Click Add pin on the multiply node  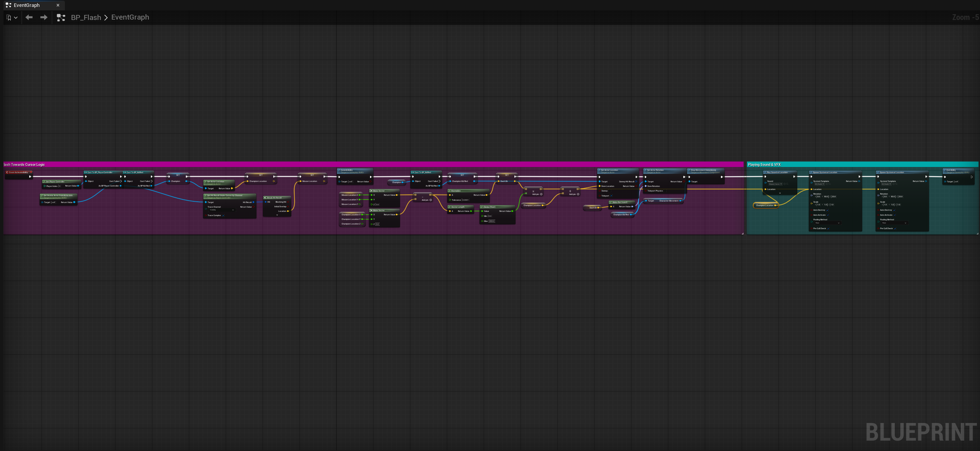point(537,194)
